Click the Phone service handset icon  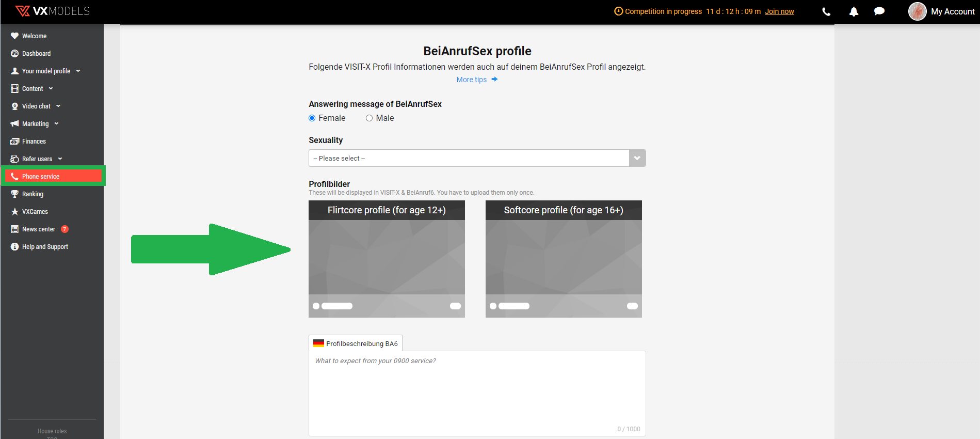pos(14,177)
